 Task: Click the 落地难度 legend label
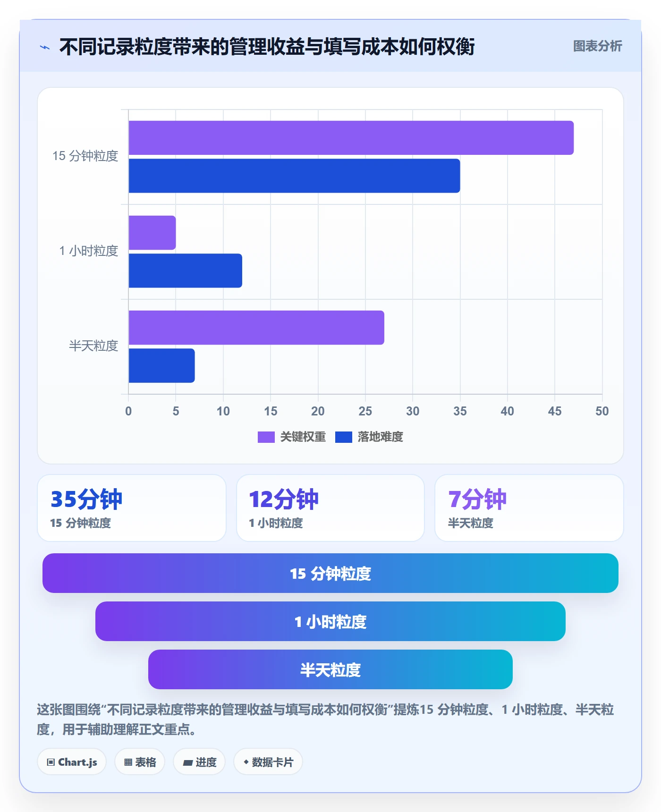[x=380, y=437]
